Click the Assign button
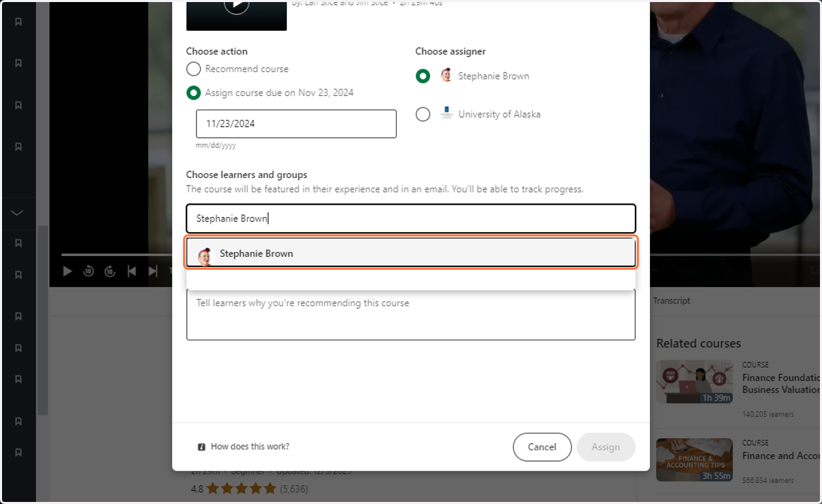Viewport: 822px width, 504px height. (606, 447)
